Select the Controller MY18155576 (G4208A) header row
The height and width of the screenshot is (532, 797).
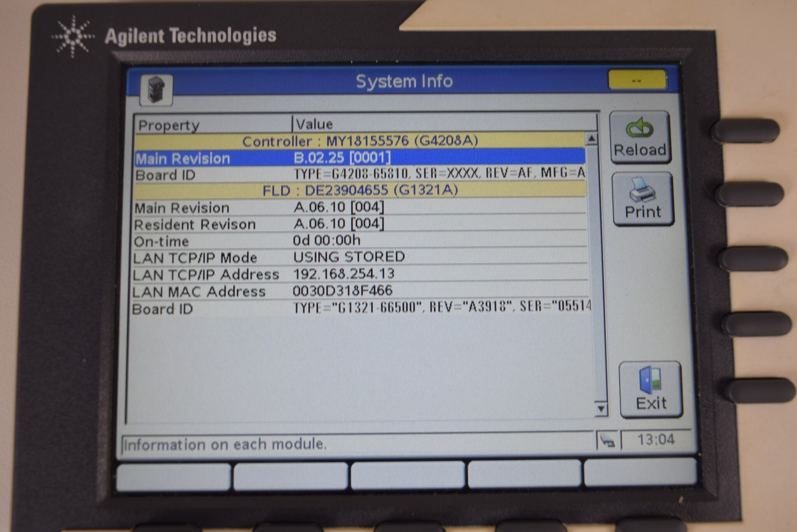(360, 141)
